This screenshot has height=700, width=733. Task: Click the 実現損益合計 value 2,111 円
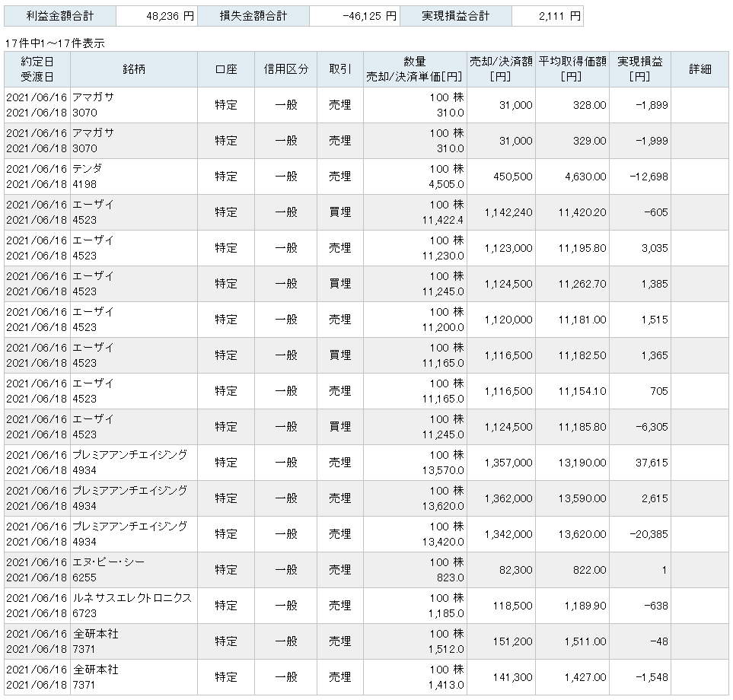click(x=559, y=16)
